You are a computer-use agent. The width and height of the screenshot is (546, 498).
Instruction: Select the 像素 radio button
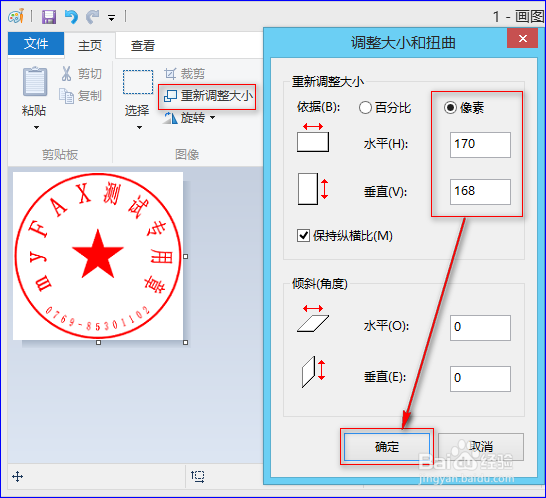(450, 108)
